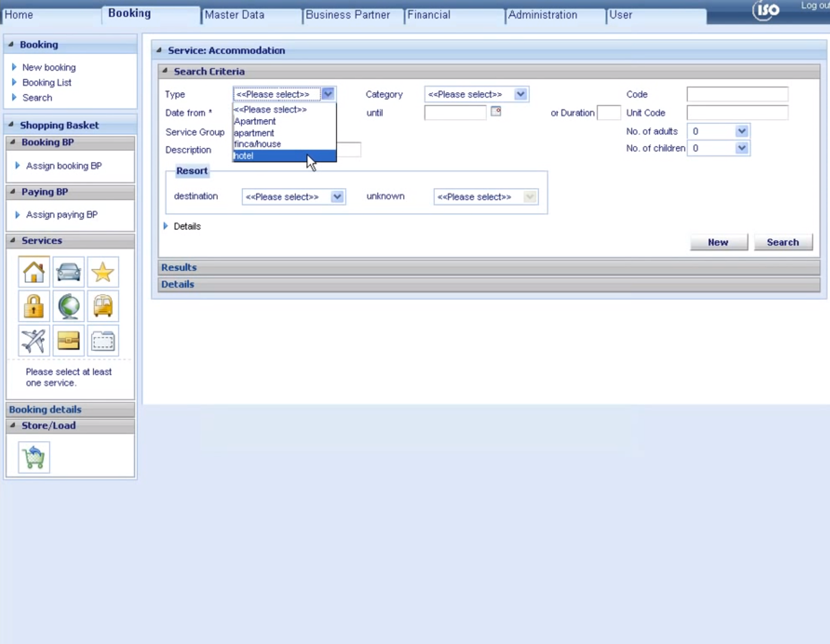Open the Category dropdown
Screen dimensions: 830x644
coord(520,94)
